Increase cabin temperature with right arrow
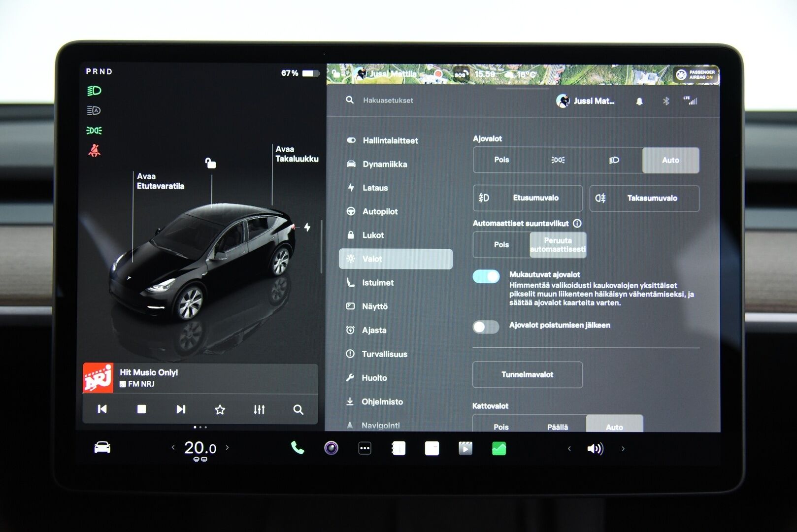This screenshot has height=532, width=797. click(x=227, y=447)
